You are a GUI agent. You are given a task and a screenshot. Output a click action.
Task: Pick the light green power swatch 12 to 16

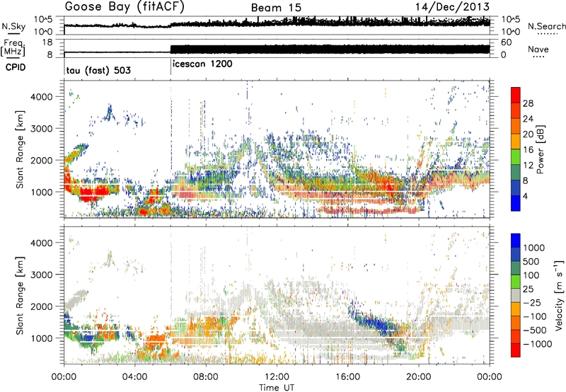coord(516,157)
